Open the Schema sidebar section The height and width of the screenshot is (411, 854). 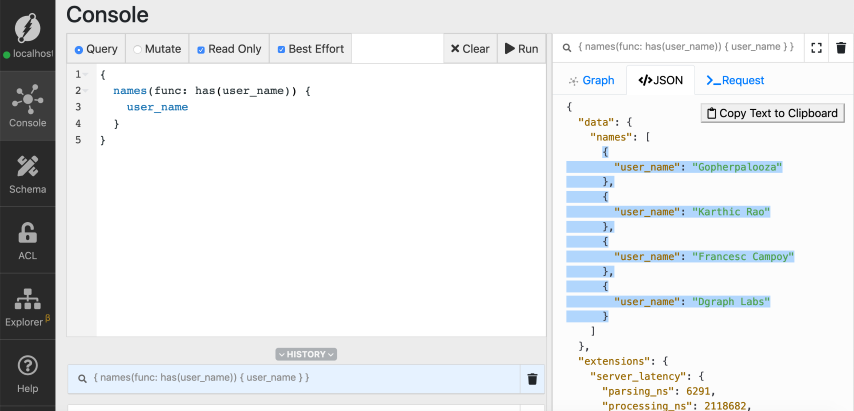(27, 172)
